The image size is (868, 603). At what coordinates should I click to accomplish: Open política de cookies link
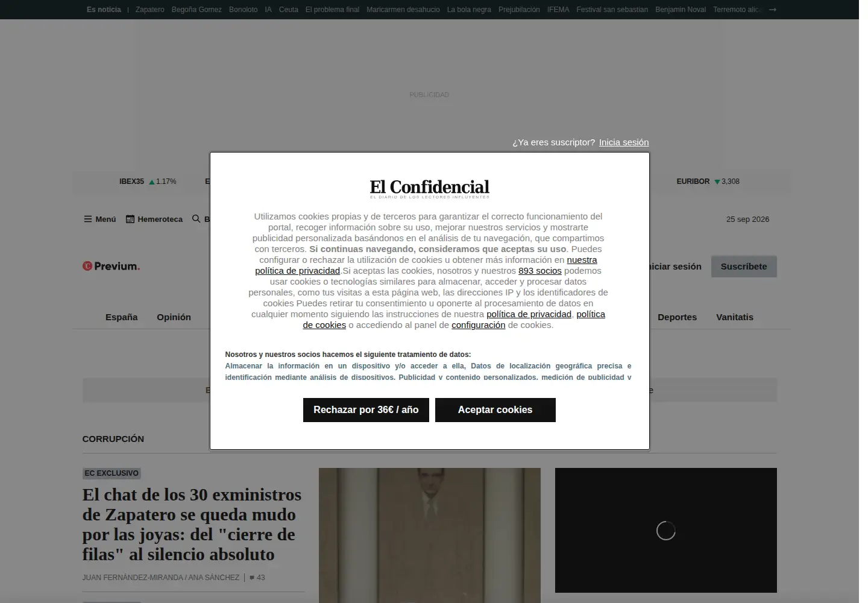[x=454, y=320]
